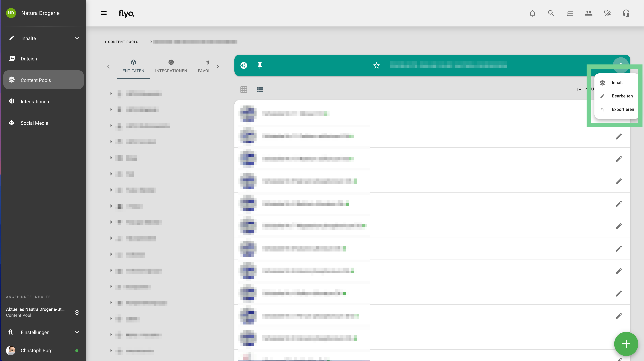The height and width of the screenshot is (361, 644).
Task: Open the notifications bell icon
Action: (532, 13)
